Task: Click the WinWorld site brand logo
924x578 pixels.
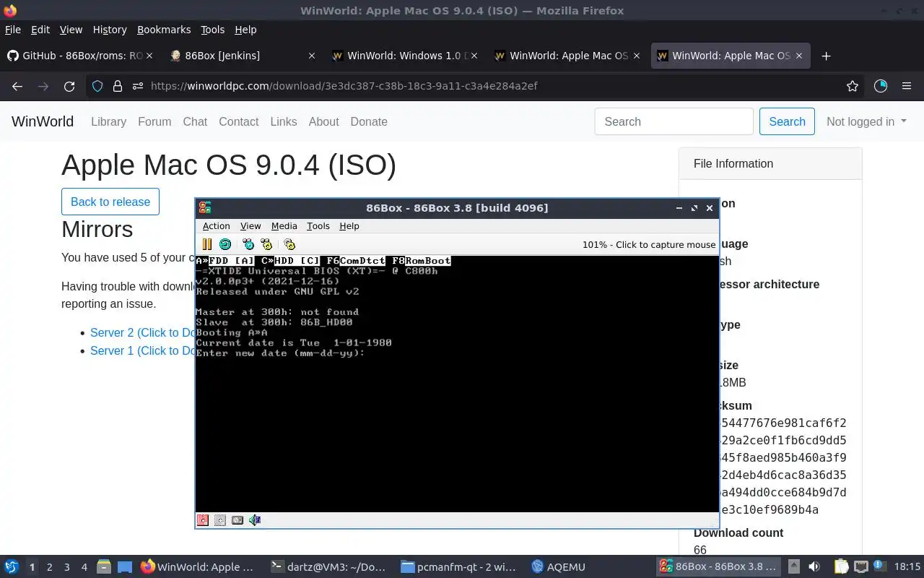Action: (43, 121)
